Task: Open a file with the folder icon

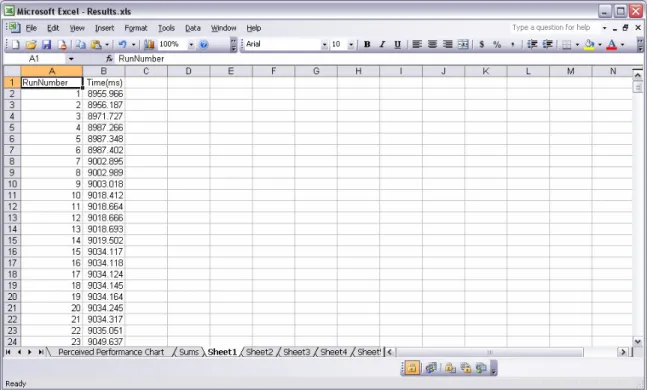Action: point(31,44)
